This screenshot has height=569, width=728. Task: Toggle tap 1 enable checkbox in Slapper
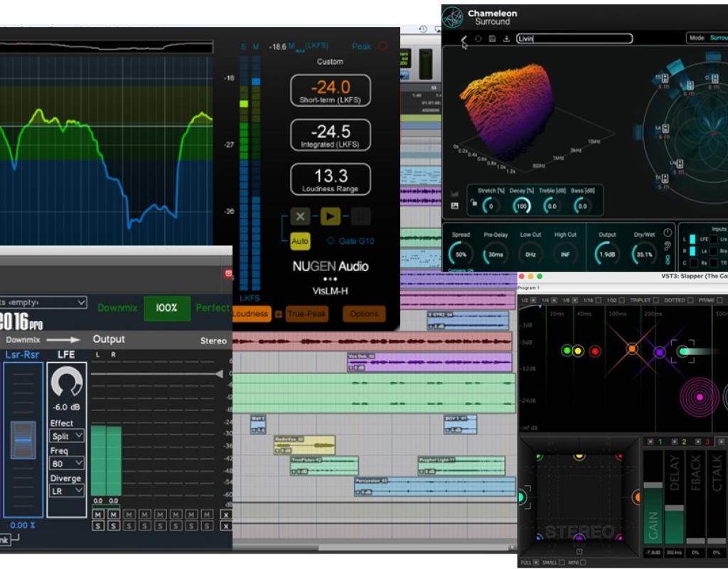651,442
